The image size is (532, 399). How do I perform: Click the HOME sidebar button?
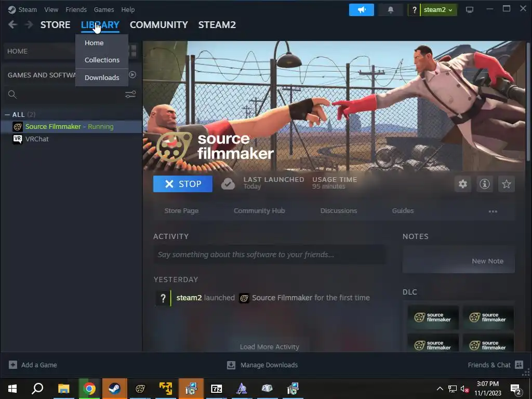(39, 51)
